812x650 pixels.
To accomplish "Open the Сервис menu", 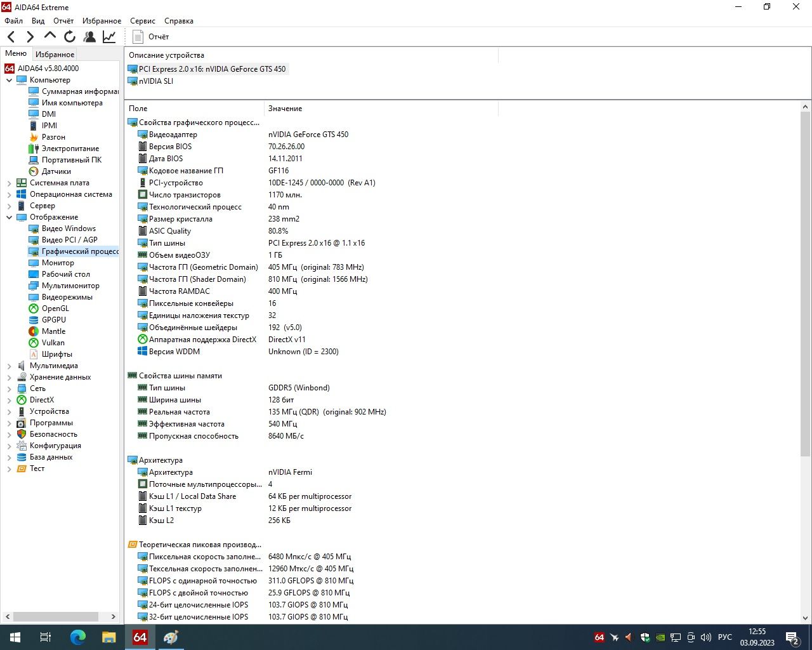I will (x=143, y=21).
